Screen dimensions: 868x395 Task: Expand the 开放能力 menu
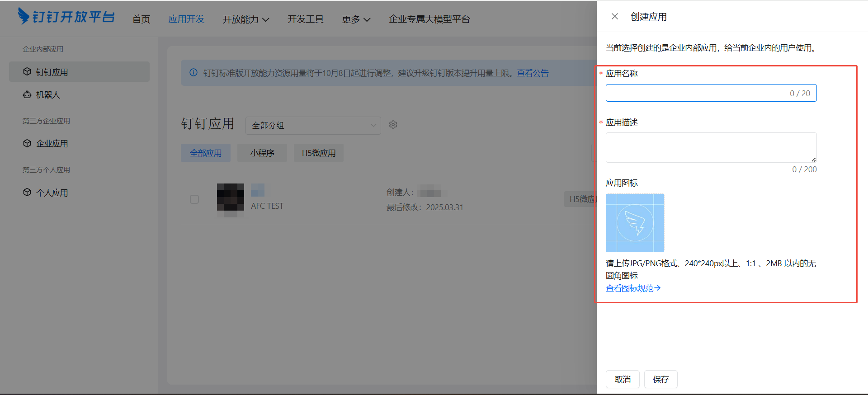(x=245, y=19)
